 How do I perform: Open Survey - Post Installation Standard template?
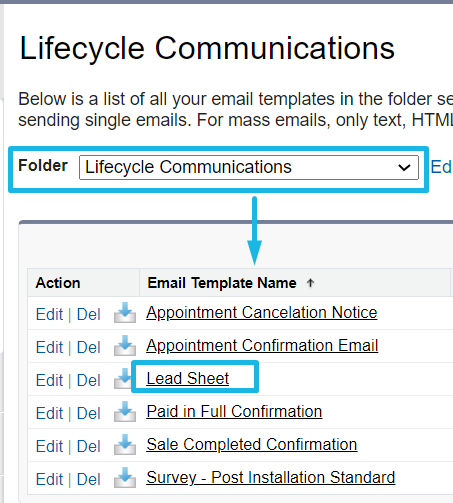[271, 478]
